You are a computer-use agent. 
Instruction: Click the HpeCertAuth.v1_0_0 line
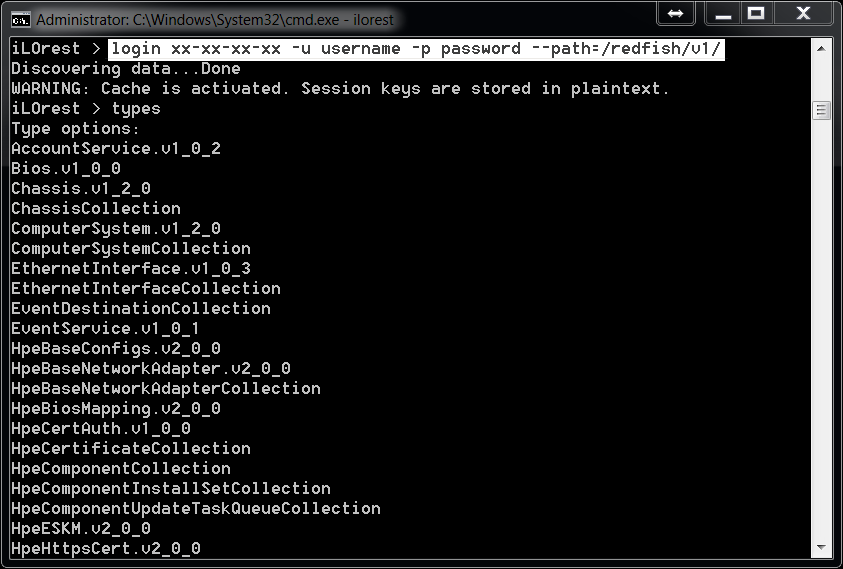(x=101, y=429)
